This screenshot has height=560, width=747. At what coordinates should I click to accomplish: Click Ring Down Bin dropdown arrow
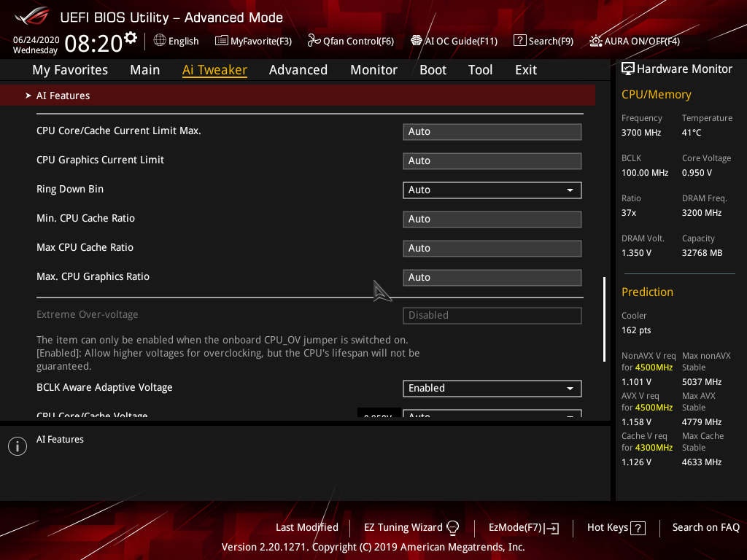(x=570, y=190)
